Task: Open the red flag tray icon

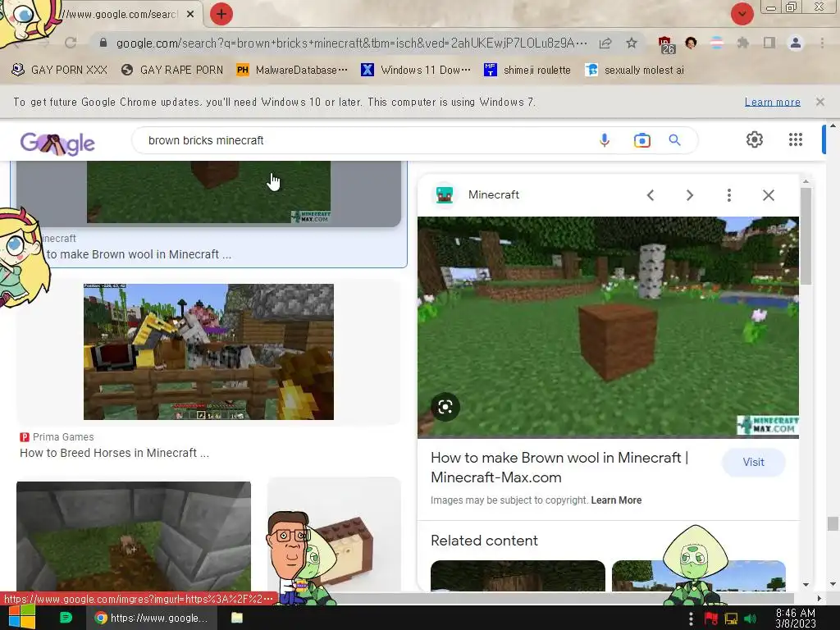Action: pyautogui.click(x=711, y=619)
